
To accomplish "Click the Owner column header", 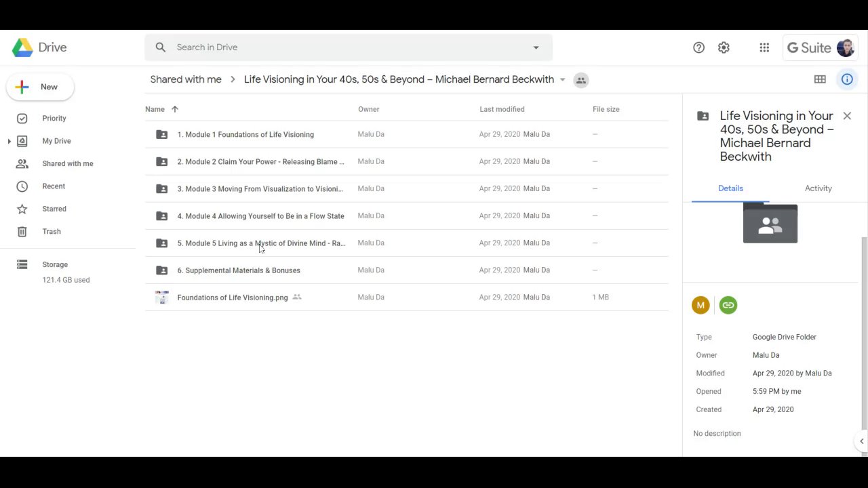I will 369,109.
